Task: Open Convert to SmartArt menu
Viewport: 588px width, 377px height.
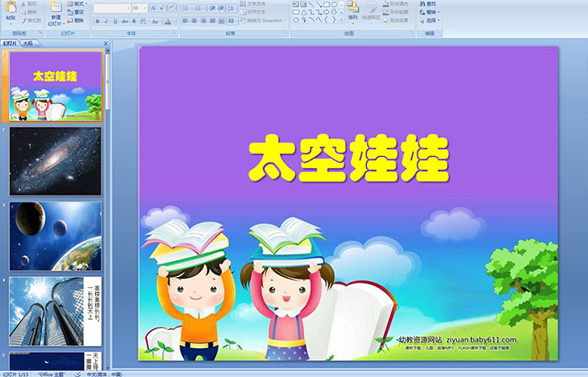Action: coord(263,20)
